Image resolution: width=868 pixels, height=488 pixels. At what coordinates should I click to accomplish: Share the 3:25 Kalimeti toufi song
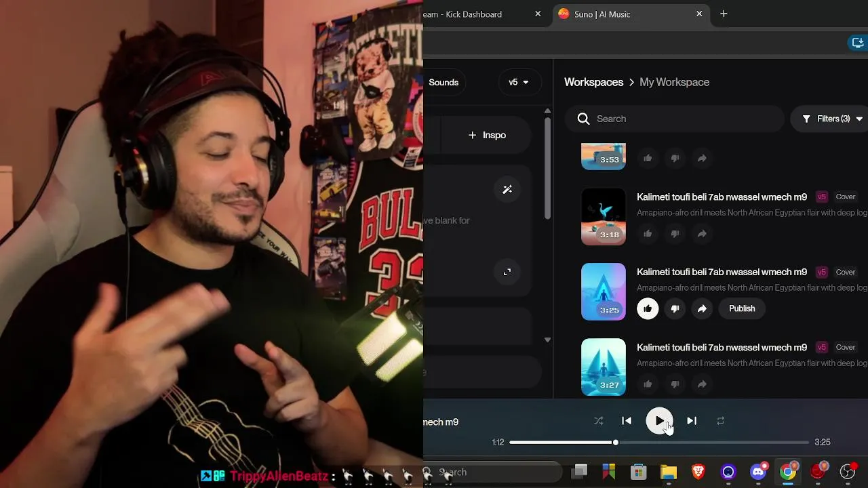coord(702,308)
